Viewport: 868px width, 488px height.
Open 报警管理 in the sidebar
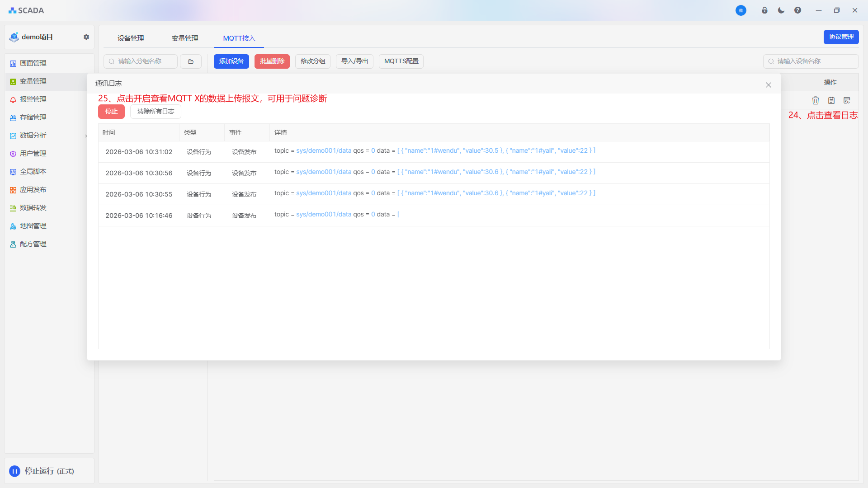[x=33, y=99]
